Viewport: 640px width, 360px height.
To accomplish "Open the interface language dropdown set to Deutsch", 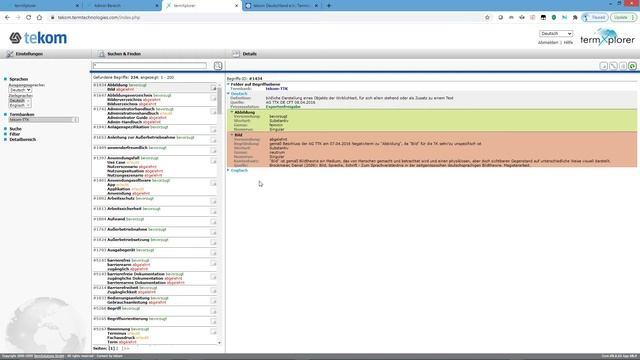I will [x=556, y=33].
